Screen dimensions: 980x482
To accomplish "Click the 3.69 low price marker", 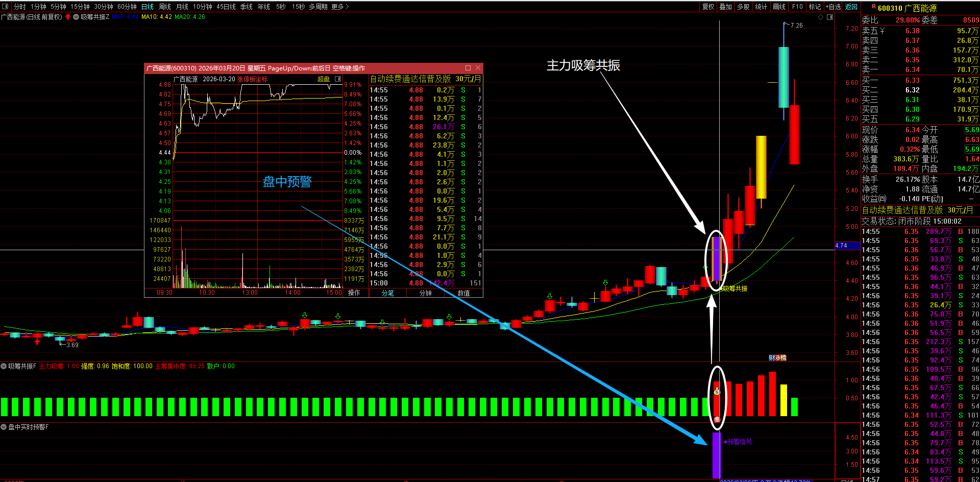I will click(72, 345).
